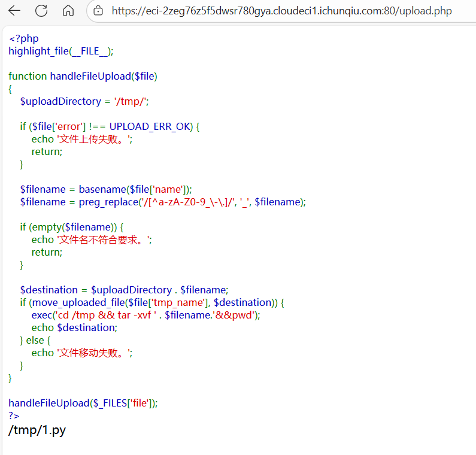This screenshot has height=455, width=476.
Task: Click 'function handleFileUpload($file)' line
Action: pos(83,76)
